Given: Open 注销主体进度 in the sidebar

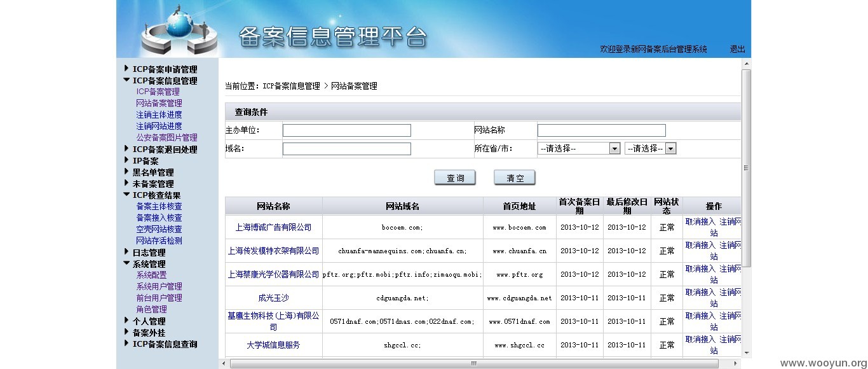Looking at the screenshot, I should (159, 115).
